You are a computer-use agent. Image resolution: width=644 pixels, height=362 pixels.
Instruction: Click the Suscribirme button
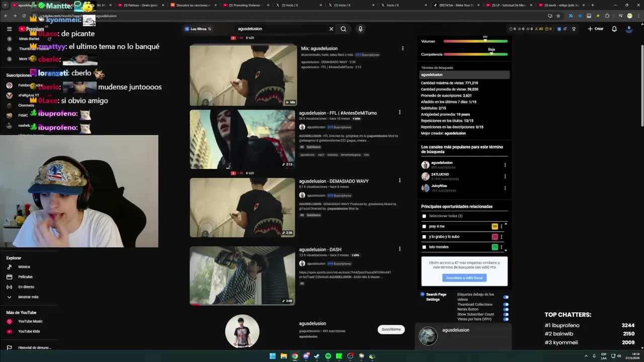pyautogui.click(x=391, y=329)
